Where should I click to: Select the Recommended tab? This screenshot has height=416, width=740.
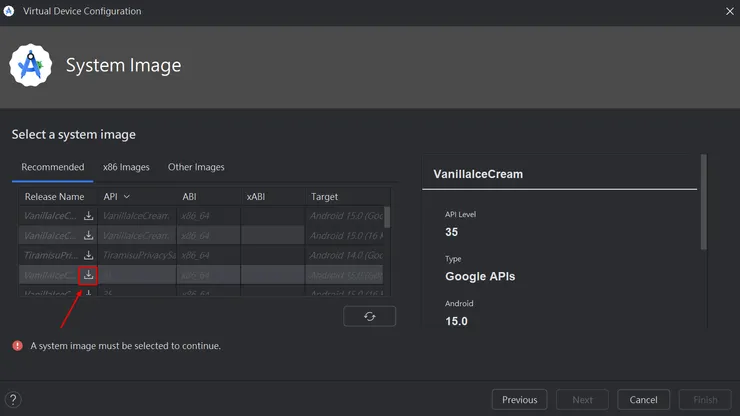[53, 167]
